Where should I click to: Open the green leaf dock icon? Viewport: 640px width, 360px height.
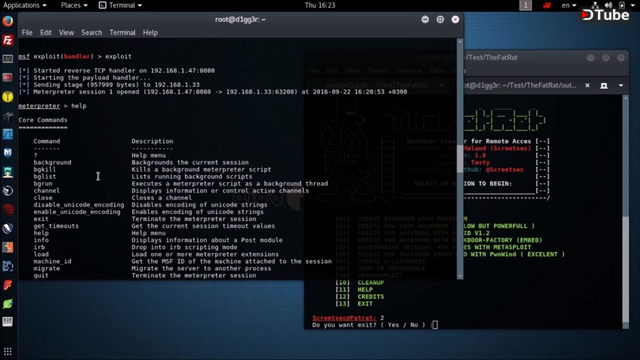click(8, 304)
